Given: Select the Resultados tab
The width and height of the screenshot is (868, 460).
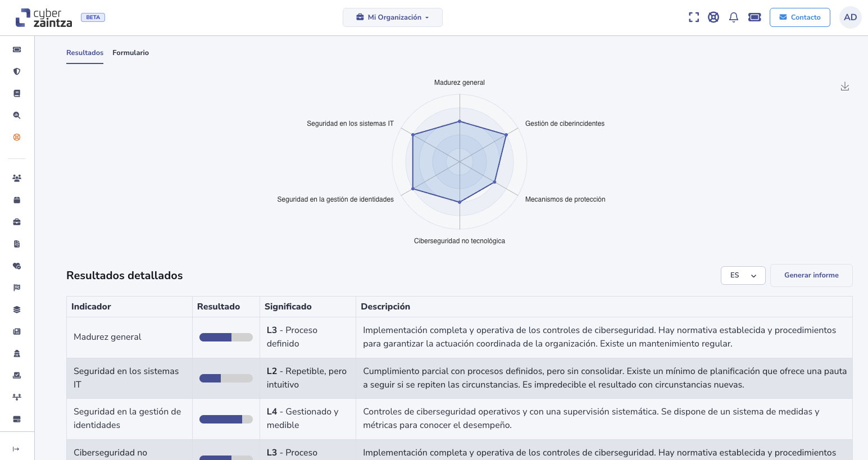Looking at the screenshot, I should click(85, 53).
